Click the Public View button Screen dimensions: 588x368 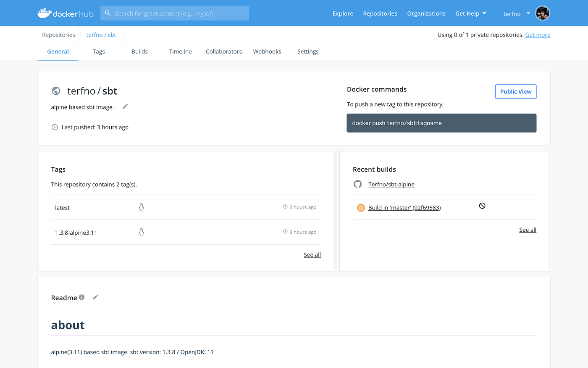(516, 92)
